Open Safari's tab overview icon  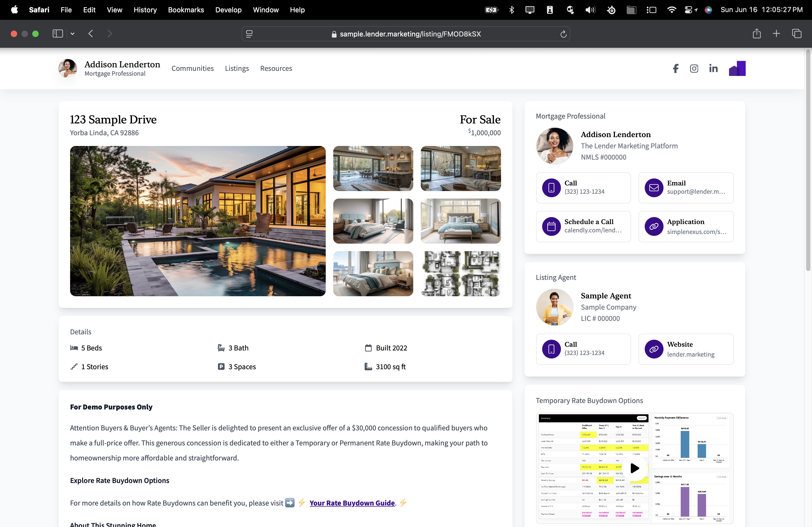coord(796,34)
